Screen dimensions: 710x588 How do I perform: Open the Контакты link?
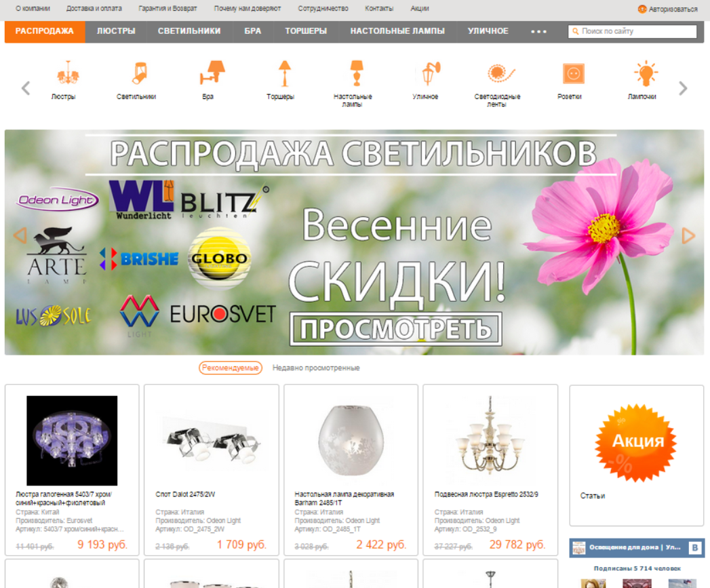379,9
